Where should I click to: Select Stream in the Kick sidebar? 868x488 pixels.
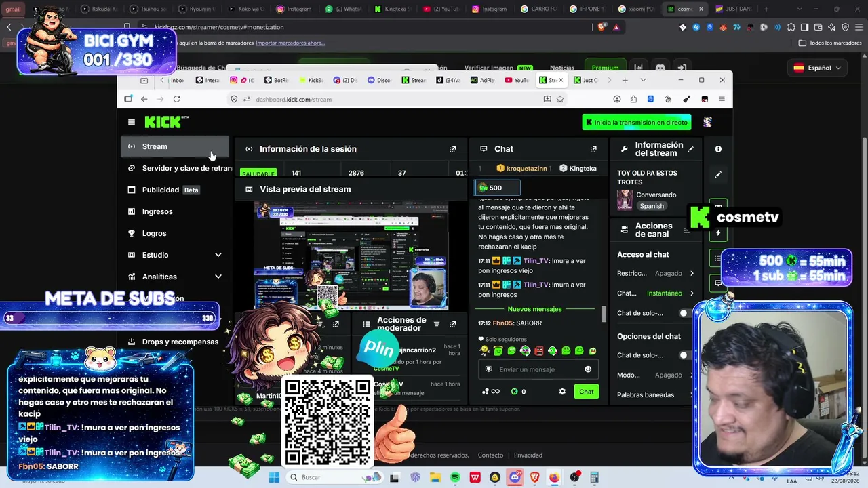[175, 146]
